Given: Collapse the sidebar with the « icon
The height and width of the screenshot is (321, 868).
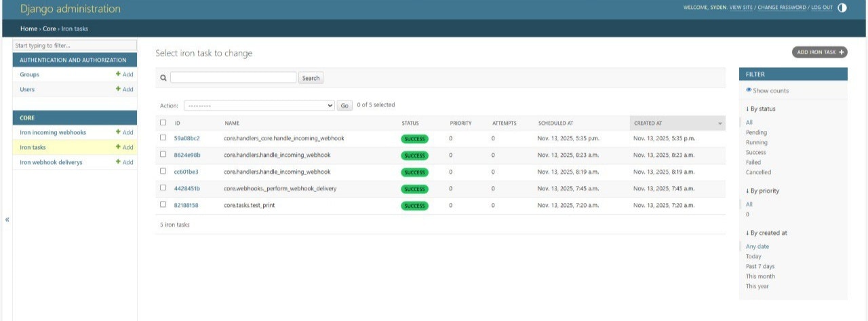Looking at the screenshot, I should pos(7,219).
